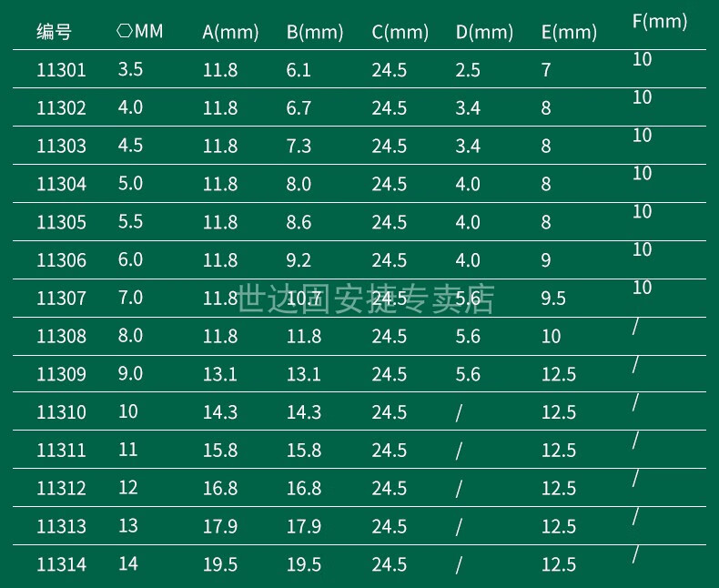Click part number 11307 cell
This screenshot has width=719, height=588.
click(62, 299)
